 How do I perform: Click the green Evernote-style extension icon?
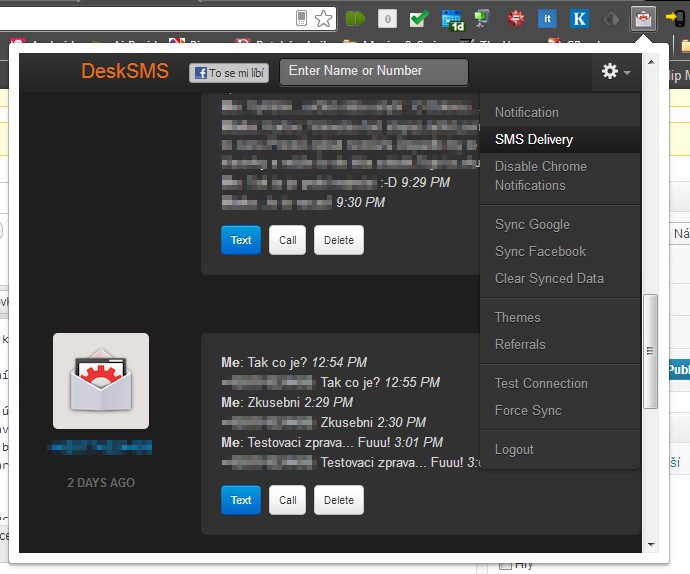[355, 18]
